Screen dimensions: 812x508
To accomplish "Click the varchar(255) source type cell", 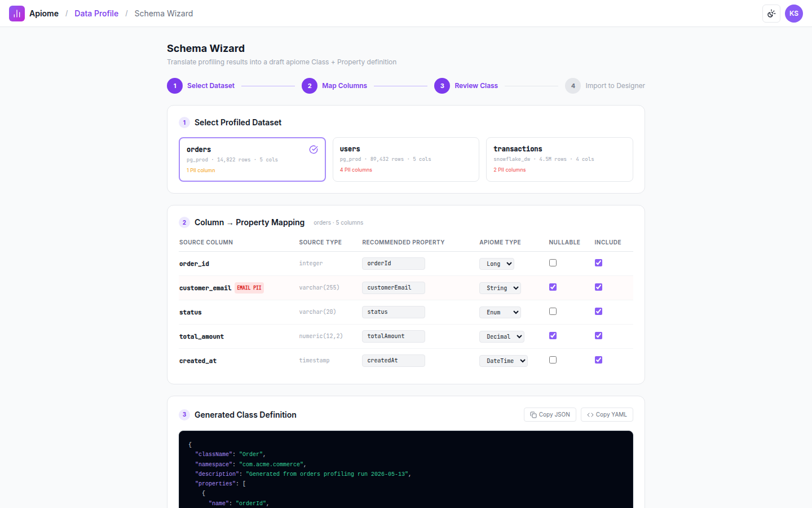I will pyautogui.click(x=319, y=288).
